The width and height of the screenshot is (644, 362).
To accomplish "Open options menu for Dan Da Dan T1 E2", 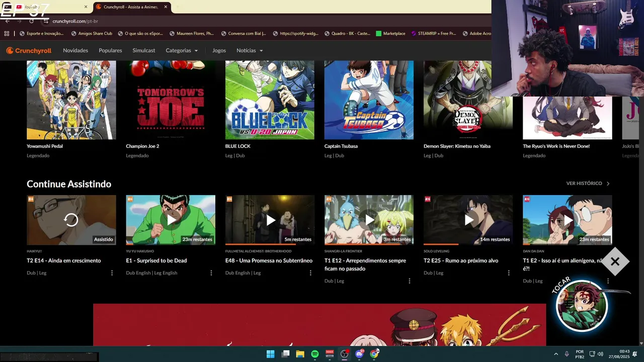I will pos(608,281).
